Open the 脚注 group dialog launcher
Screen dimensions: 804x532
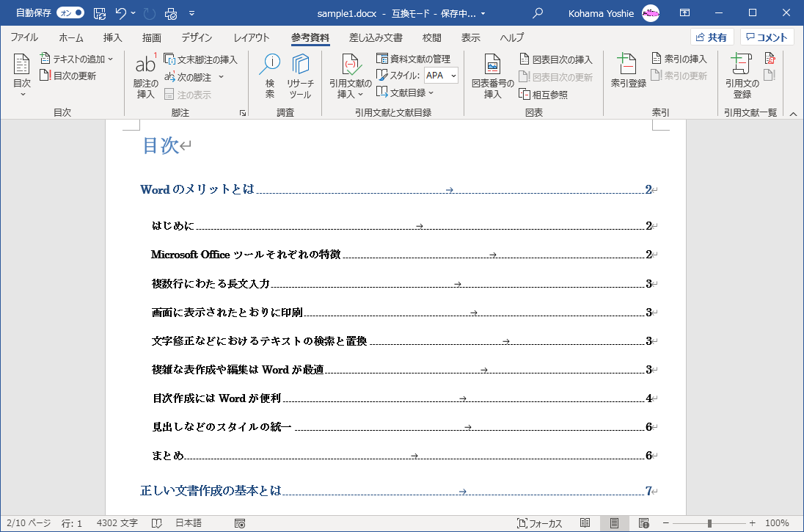click(x=243, y=113)
